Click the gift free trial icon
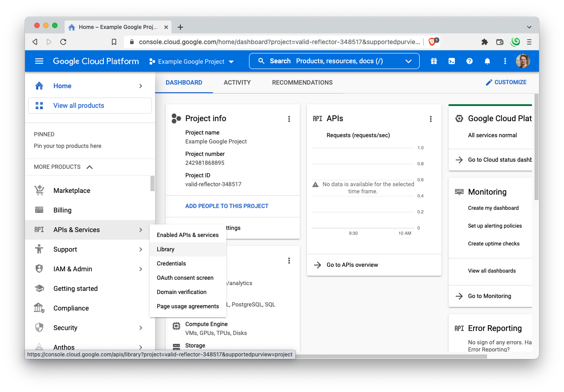The image size is (564, 392). tap(434, 61)
